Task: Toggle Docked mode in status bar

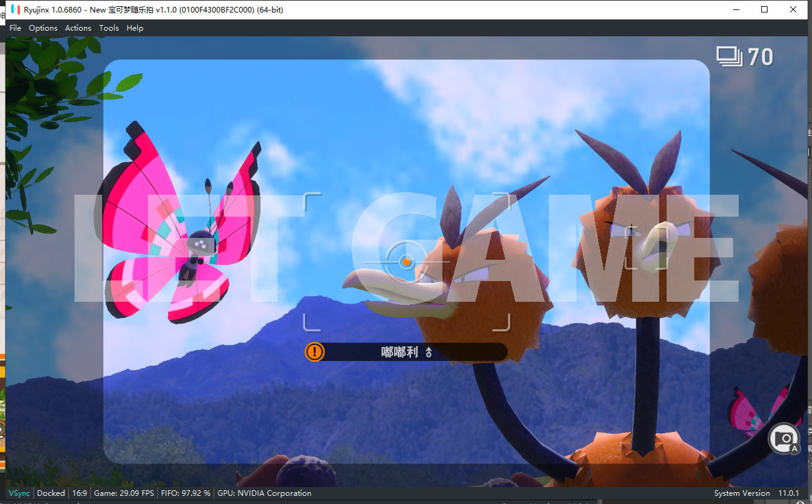Action: [51, 493]
